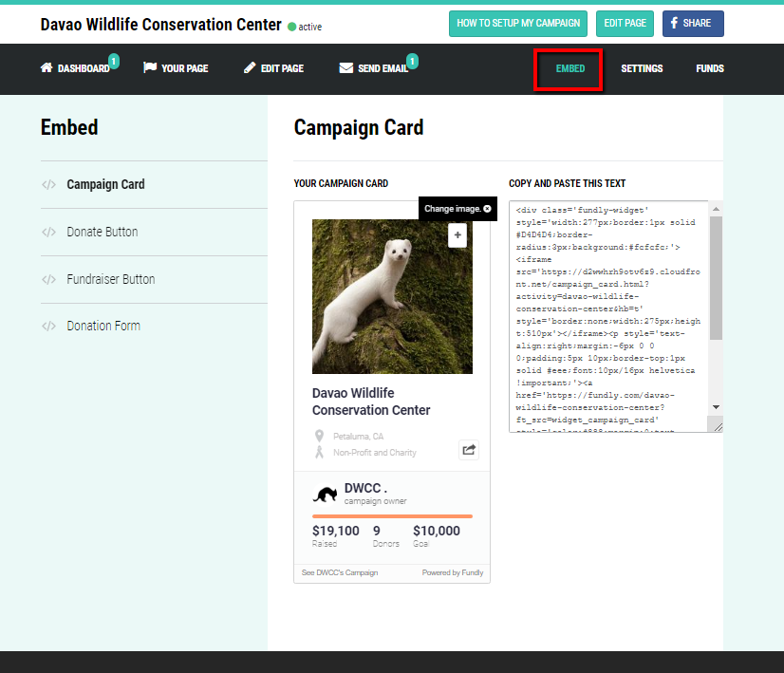The height and width of the screenshot is (673, 784).
Task: Click the $10,000 Goal amount
Action: 437,531
